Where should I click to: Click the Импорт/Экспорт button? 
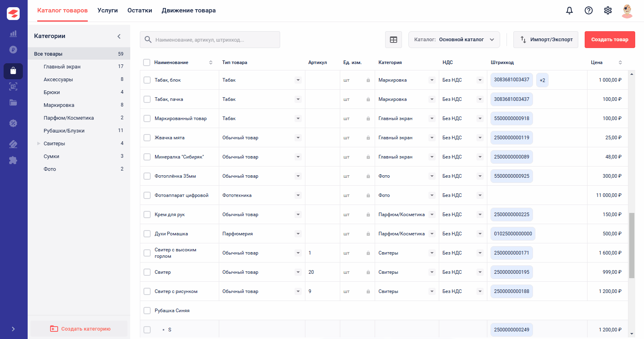click(546, 40)
